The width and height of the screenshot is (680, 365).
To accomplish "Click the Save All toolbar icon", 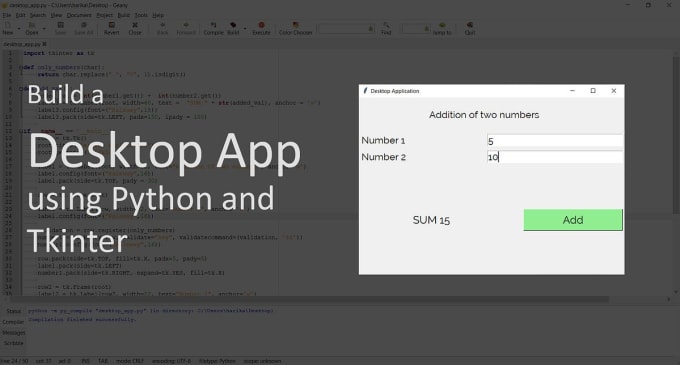I will click(84, 25).
